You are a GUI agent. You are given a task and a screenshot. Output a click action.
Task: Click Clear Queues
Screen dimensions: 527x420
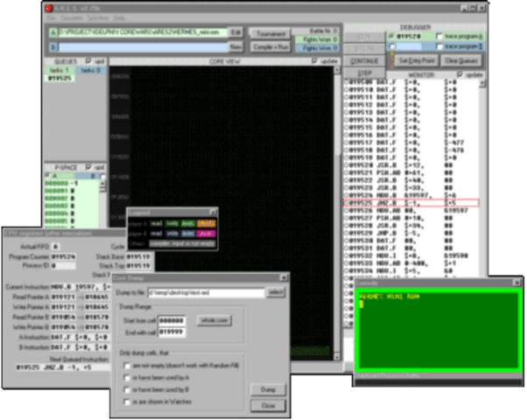[461, 61]
